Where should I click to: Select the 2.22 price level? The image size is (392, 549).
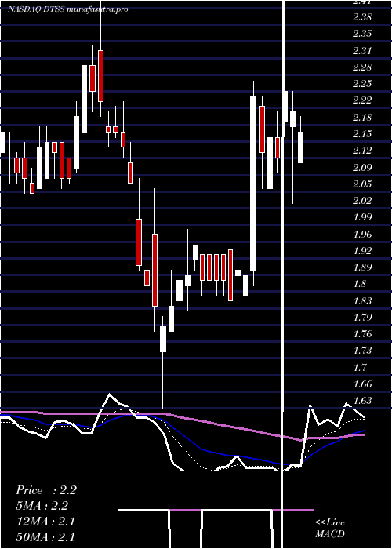tap(362, 100)
